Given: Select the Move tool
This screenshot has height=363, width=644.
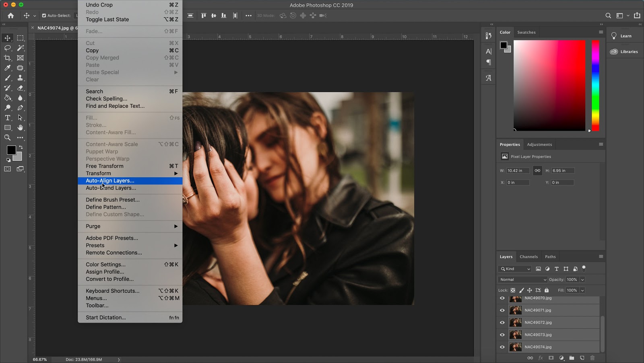Looking at the screenshot, I should pos(7,38).
